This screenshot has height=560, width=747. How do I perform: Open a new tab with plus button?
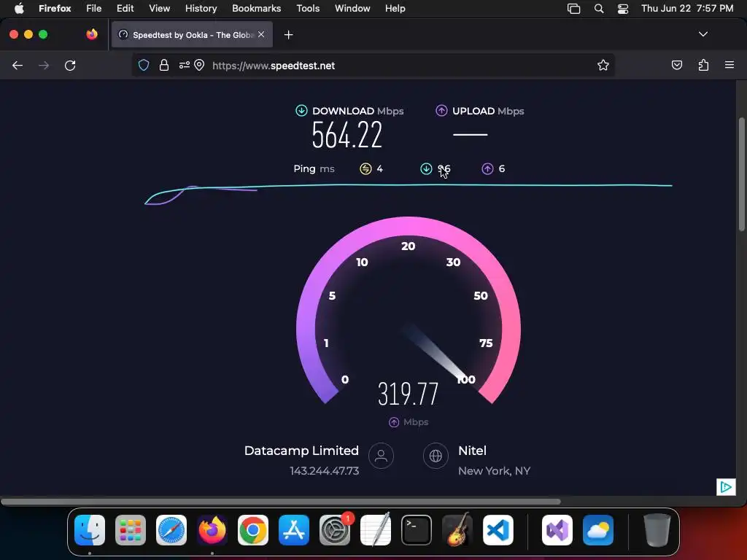click(288, 35)
